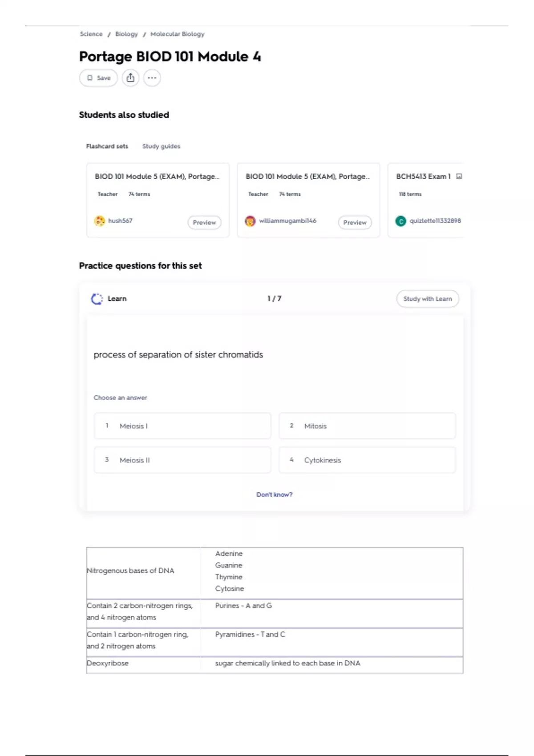The width and height of the screenshot is (534, 756).
Task: Preview williammugambi146's Module 5 set
Action: pos(355,222)
